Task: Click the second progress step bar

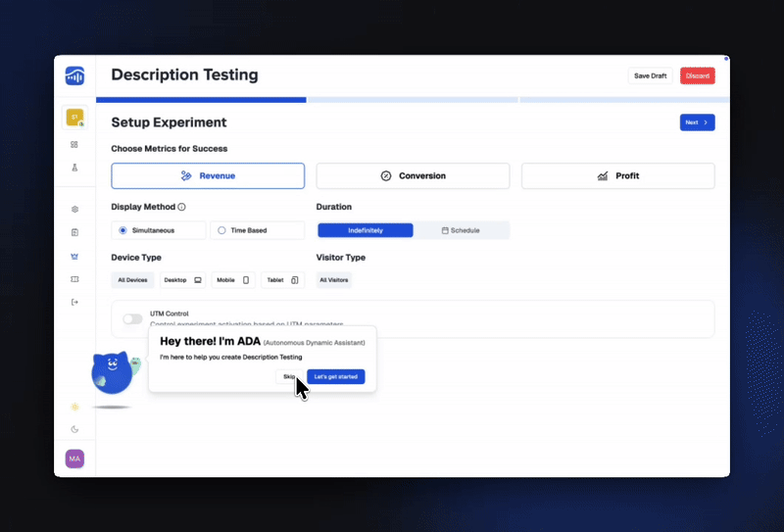Action: 413,100
